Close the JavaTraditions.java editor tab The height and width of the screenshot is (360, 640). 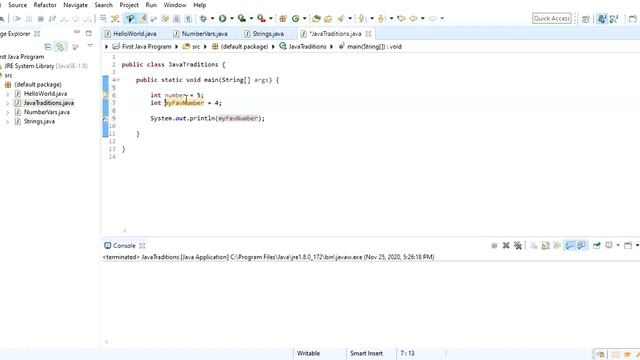(x=368, y=33)
